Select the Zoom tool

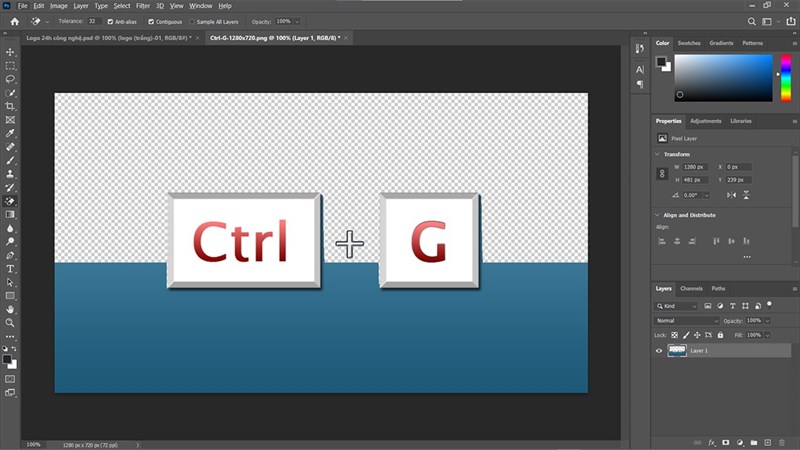coord(10,323)
